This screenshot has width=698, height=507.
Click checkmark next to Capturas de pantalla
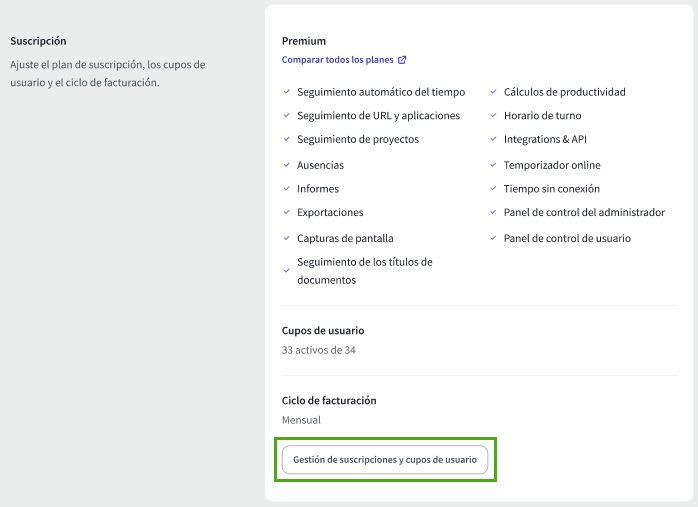[287, 238]
